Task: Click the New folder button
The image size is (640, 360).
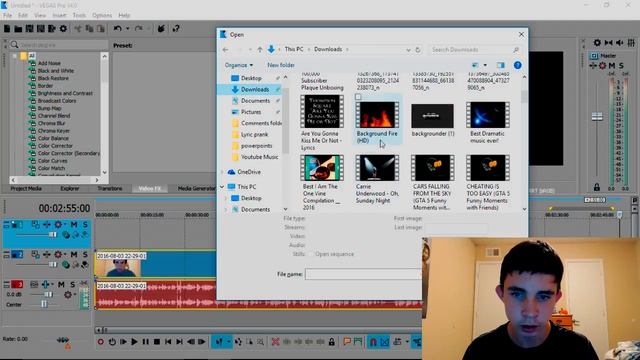Action: click(281, 65)
